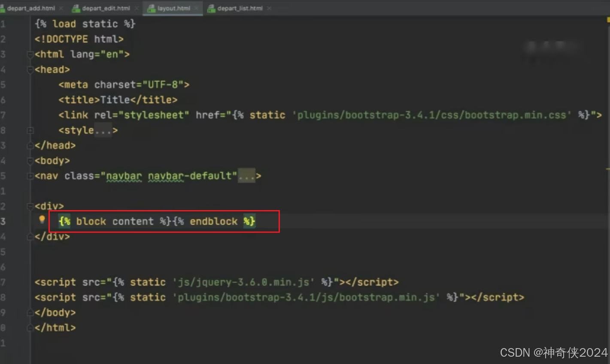Switch to the depart_edit.html tab
Image resolution: width=610 pixels, height=364 pixels.
pyautogui.click(x=106, y=8)
